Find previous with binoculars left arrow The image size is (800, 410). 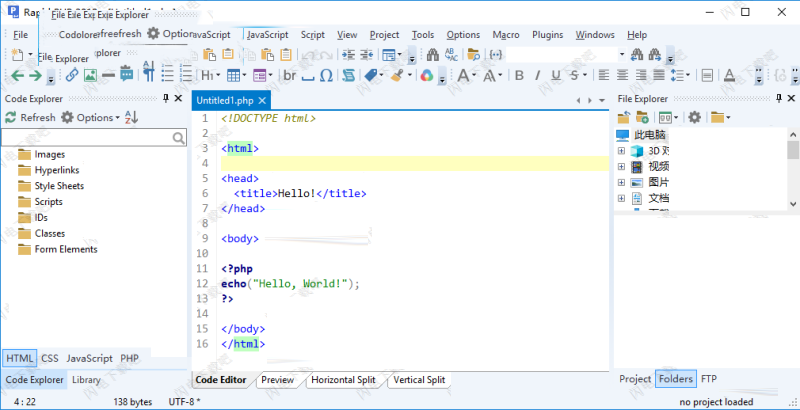637,54
